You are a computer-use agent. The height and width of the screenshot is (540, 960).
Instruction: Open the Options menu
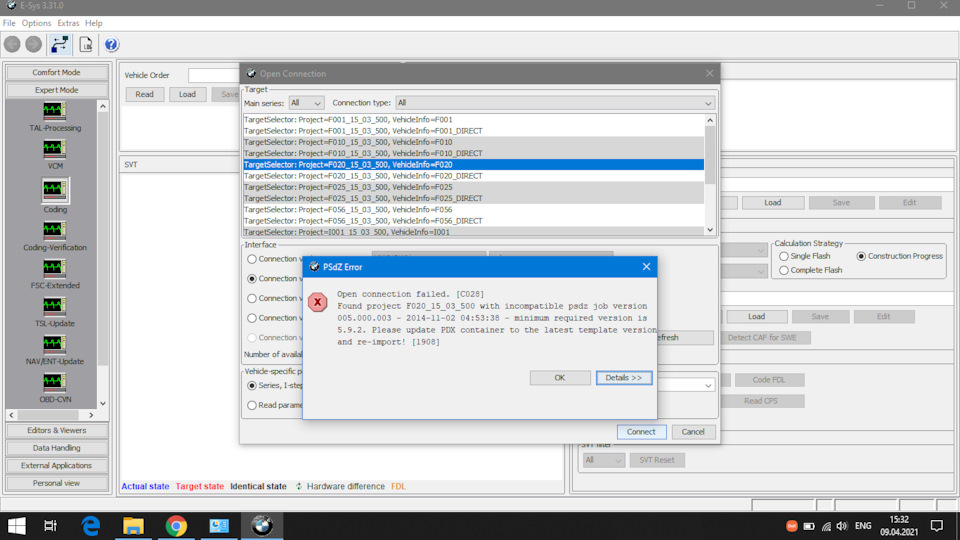36,23
